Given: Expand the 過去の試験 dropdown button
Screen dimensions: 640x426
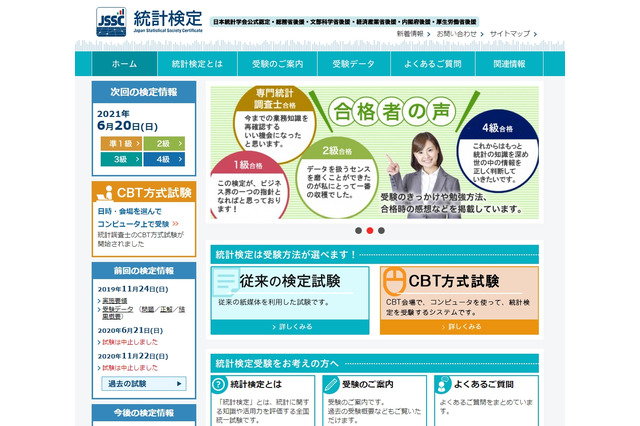Looking at the screenshot, I should pos(144,384).
